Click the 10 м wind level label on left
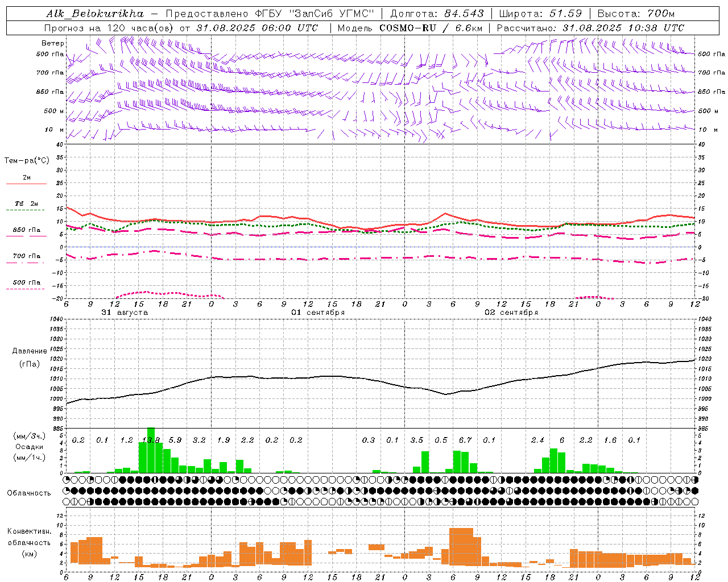 54,130
